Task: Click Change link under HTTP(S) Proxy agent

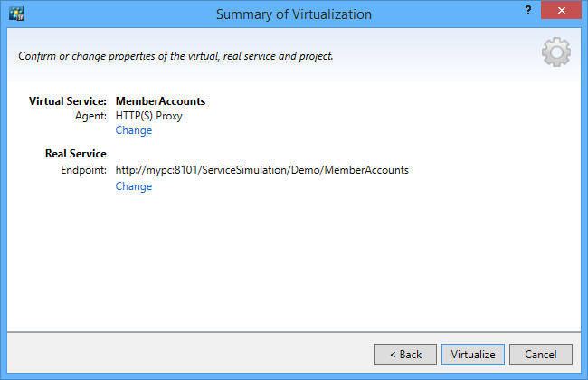Action: 134,130
